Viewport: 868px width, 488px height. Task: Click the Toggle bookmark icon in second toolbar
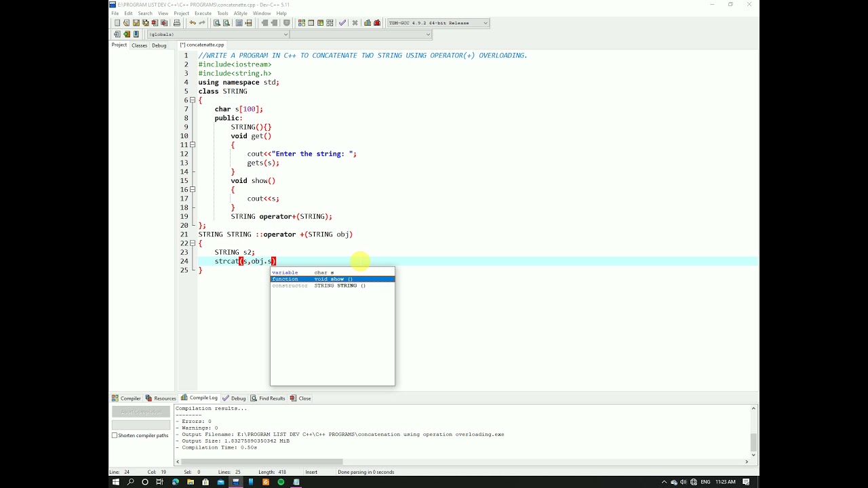point(127,34)
